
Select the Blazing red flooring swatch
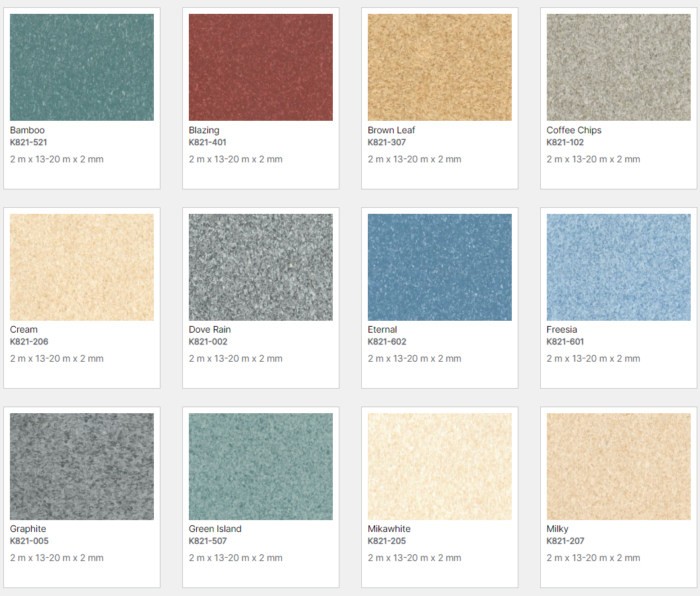coord(261,67)
